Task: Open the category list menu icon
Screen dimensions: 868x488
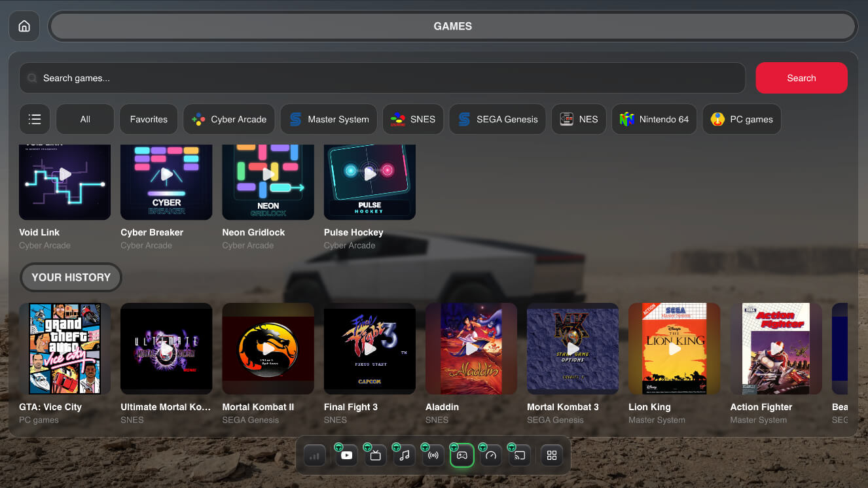Action: coord(35,119)
